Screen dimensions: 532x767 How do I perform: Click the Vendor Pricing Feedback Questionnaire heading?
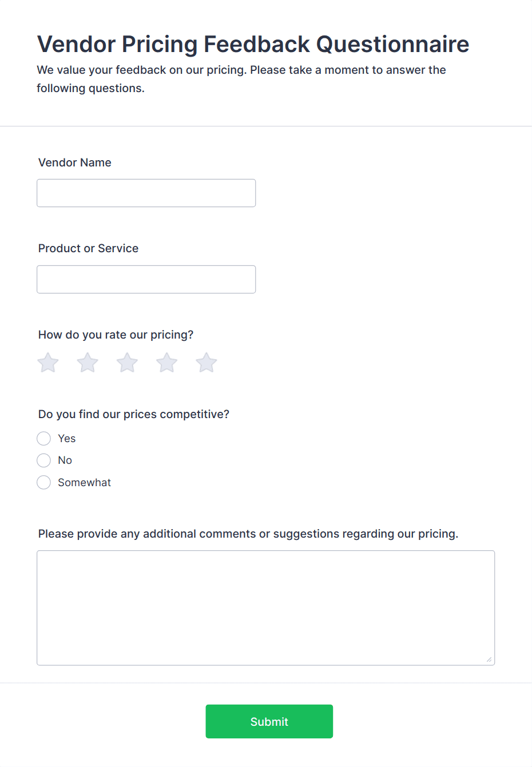[253, 44]
